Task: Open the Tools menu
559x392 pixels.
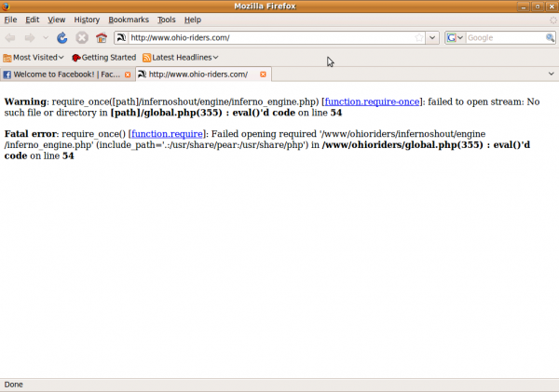Action: click(166, 20)
